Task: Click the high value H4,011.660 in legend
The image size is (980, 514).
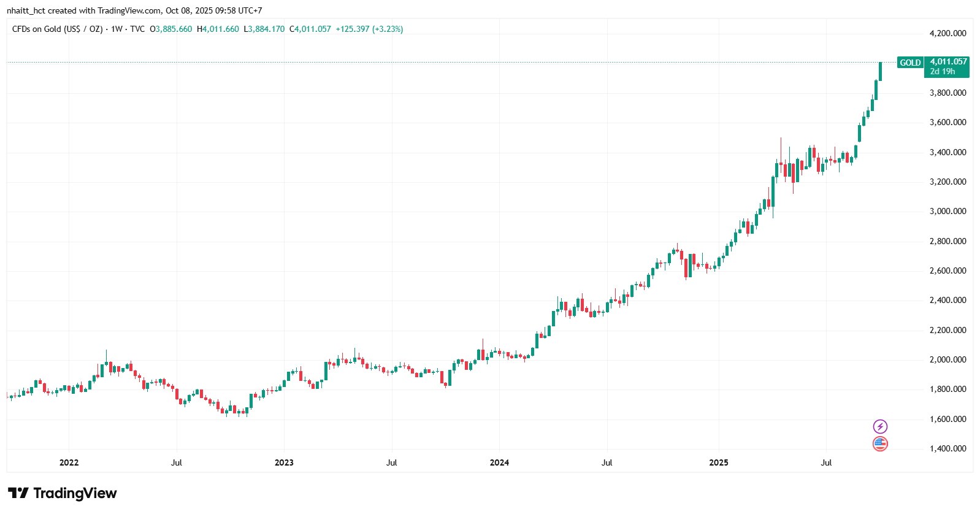Action: [218, 29]
